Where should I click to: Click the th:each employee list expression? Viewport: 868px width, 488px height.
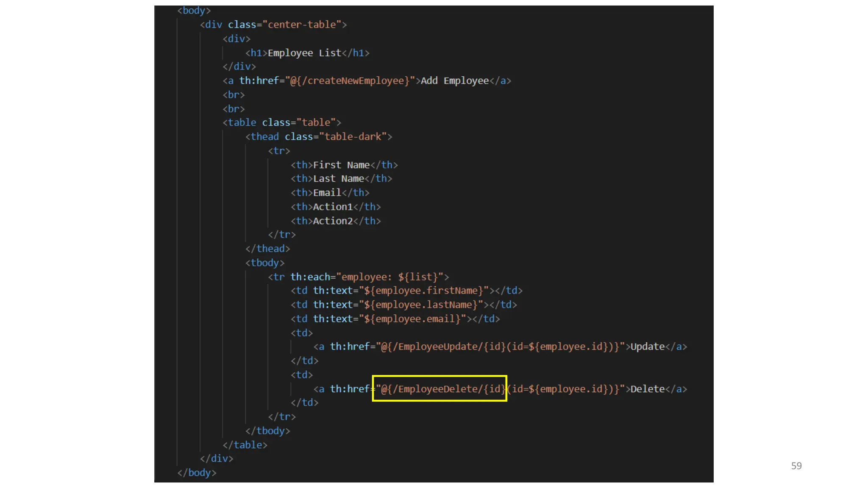pyautogui.click(x=392, y=277)
